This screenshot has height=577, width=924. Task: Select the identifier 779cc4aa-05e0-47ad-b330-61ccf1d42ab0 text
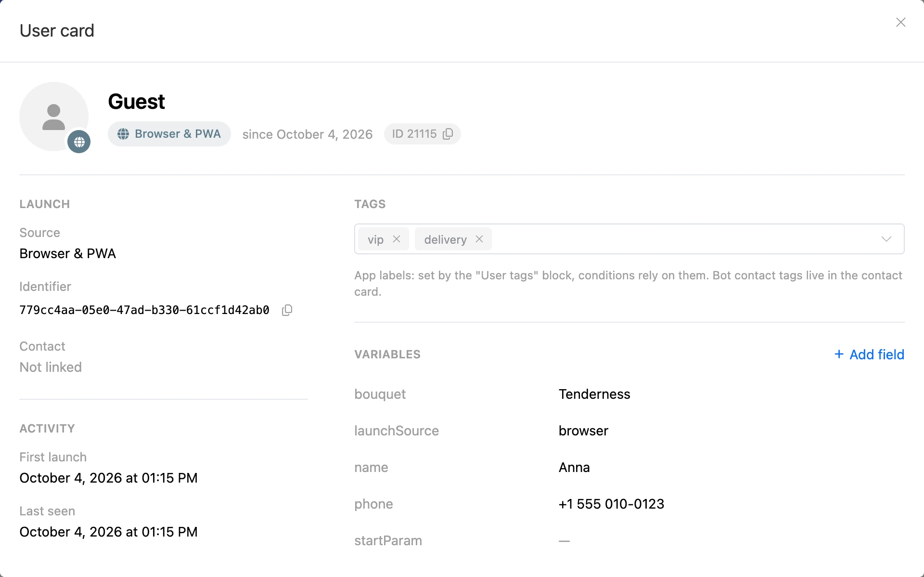(144, 310)
